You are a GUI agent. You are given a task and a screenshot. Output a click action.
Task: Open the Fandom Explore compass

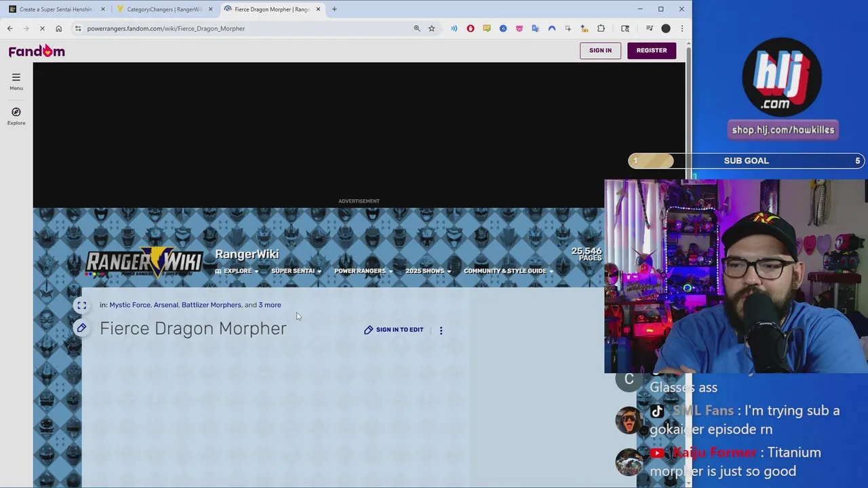[16, 116]
